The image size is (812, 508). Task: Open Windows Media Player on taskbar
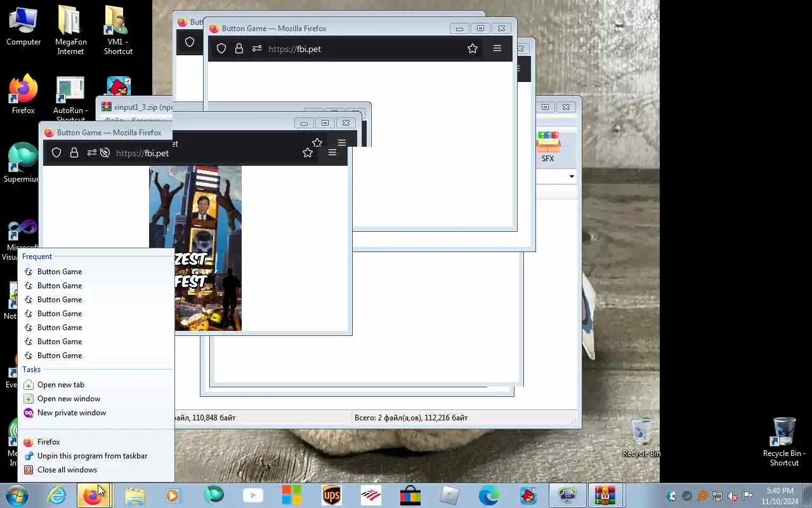pyautogui.click(x=173, y=495)
